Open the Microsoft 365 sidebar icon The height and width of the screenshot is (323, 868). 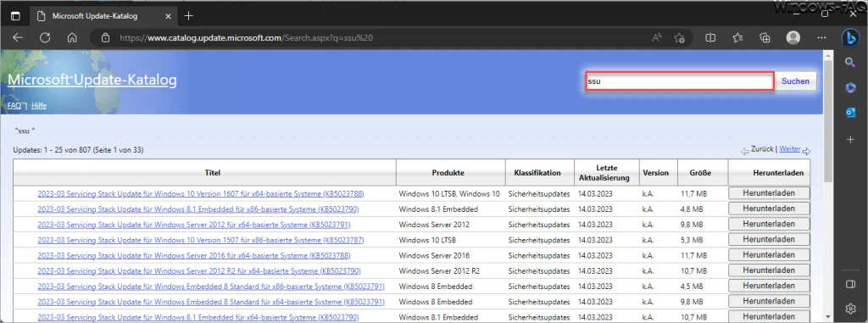tap(850, 87)
